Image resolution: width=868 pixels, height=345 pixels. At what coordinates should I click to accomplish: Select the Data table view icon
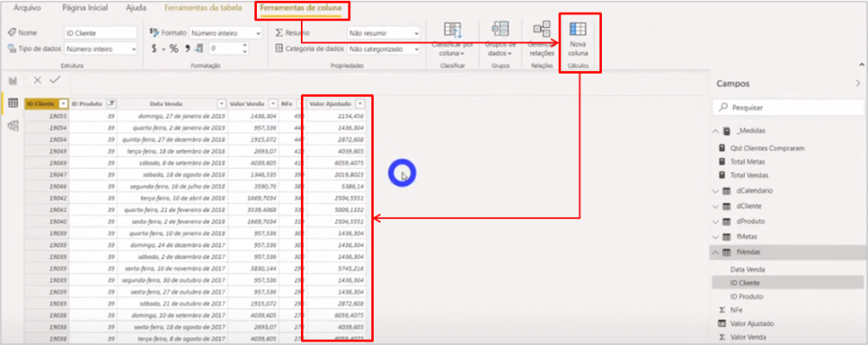click(x=13, y=103)
